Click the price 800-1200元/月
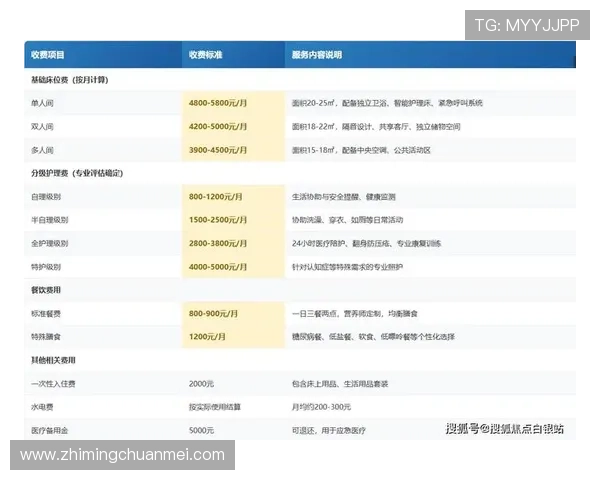The image size is (600, 480). (215, 197)
